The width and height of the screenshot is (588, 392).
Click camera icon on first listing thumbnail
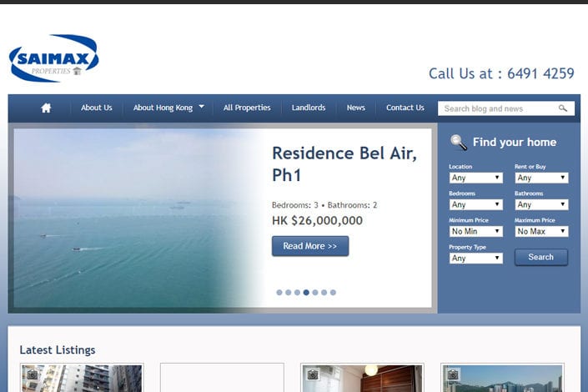(33, 374)
